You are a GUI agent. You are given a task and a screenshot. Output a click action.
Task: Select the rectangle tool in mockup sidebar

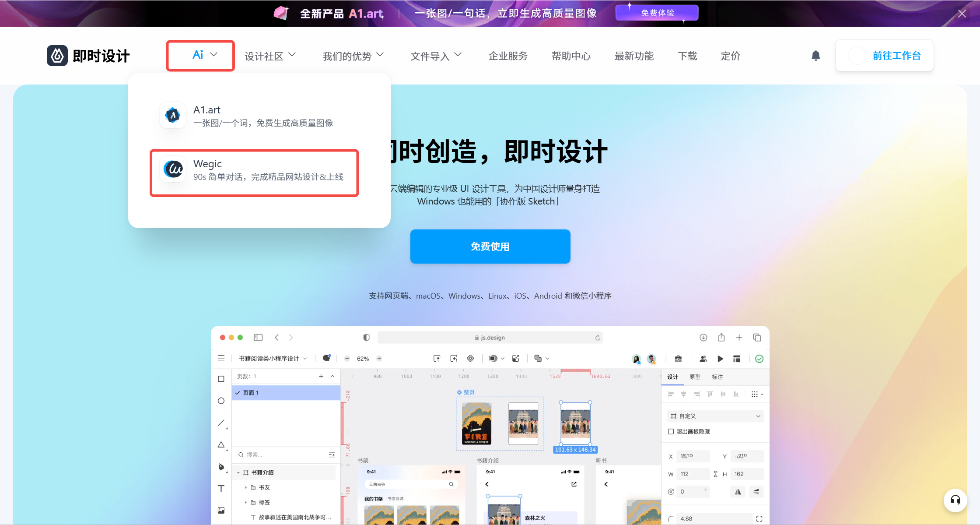tap(221, 379)
